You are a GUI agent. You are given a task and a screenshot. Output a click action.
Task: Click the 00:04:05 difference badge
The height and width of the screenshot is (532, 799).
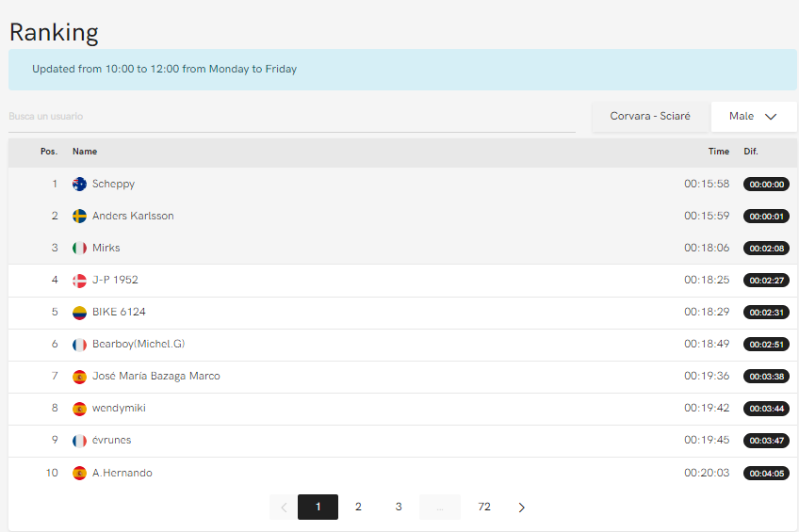pyautogui.click(x=766, y=474)
